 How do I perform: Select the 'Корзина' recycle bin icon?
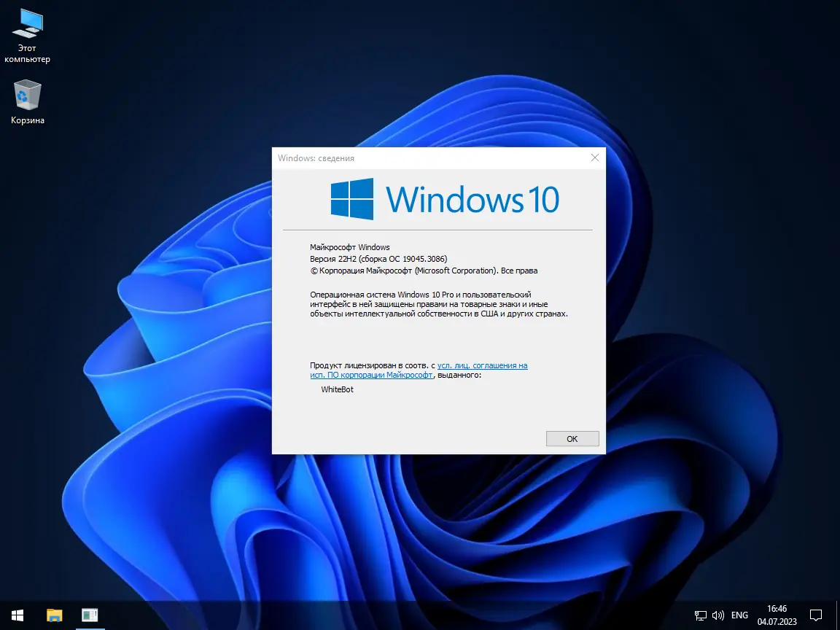(x=27, y=102)
